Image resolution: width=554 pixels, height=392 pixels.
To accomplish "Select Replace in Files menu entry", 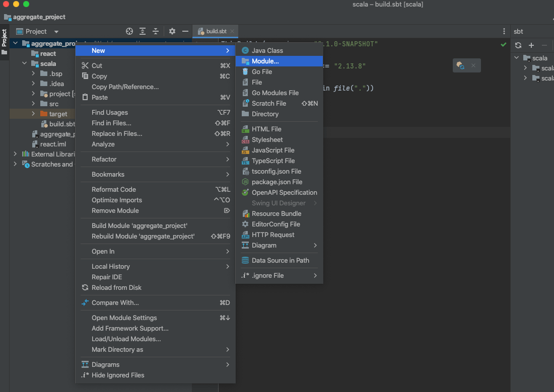I will [156, 134].
